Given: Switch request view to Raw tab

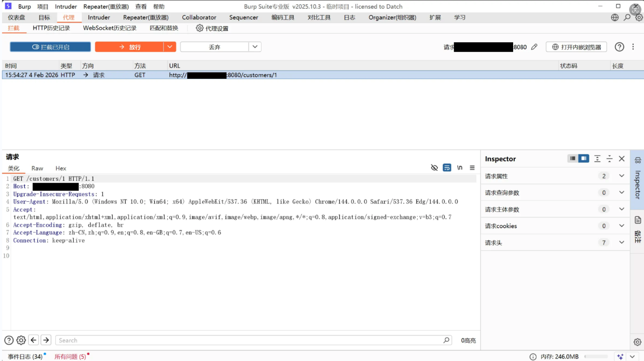Looking at the screenshot, I should click(37, 168).
